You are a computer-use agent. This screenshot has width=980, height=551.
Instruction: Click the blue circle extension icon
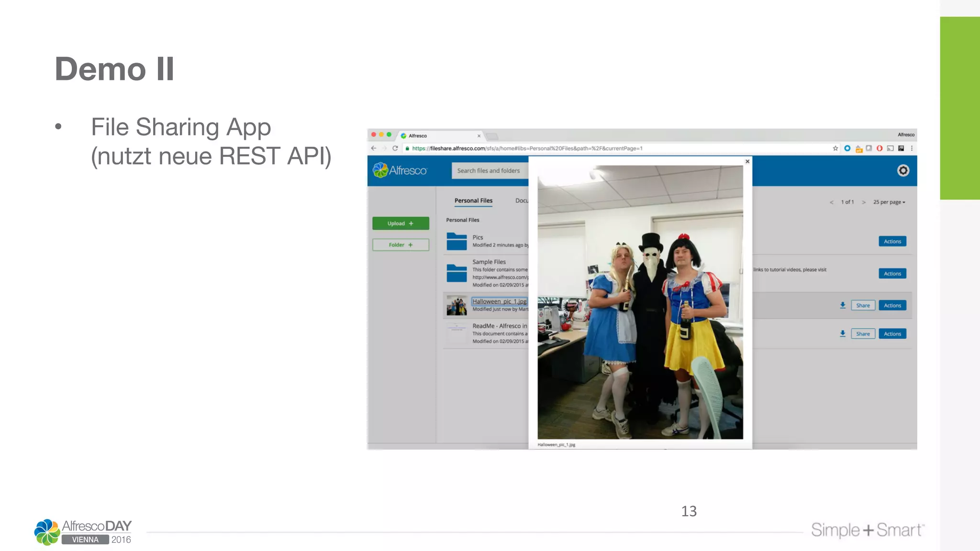point(847,148)
